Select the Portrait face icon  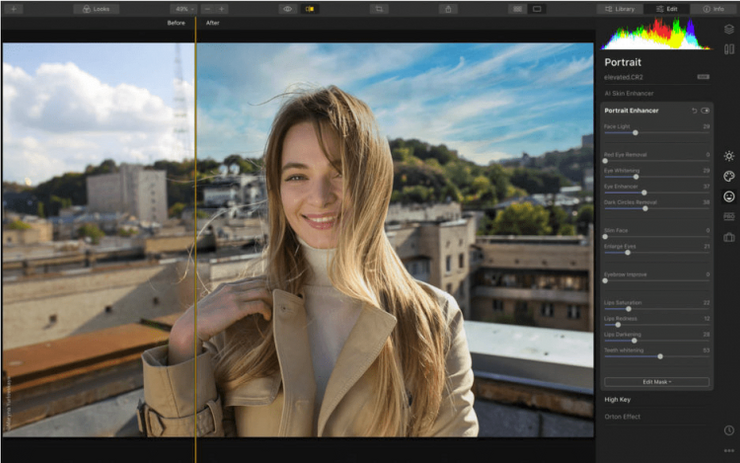click(729, 196)
